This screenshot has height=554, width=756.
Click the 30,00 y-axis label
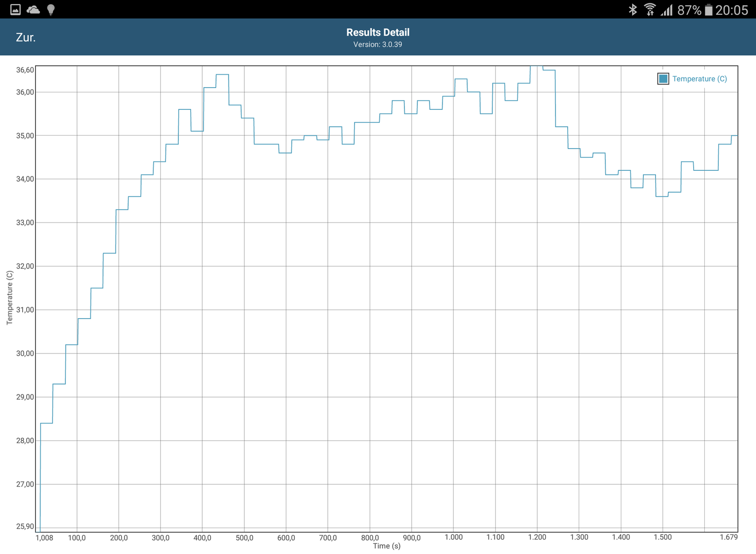(25, 354)
